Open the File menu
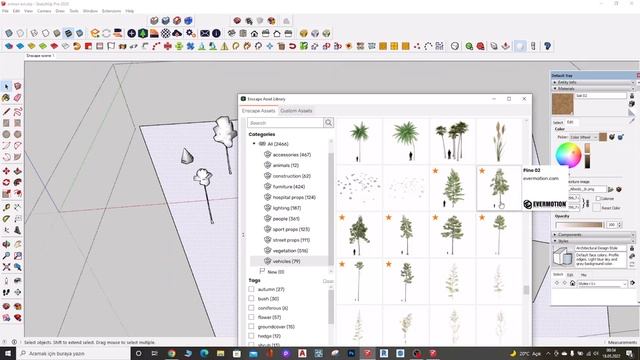The image size is (640, 360). [5, 11]
